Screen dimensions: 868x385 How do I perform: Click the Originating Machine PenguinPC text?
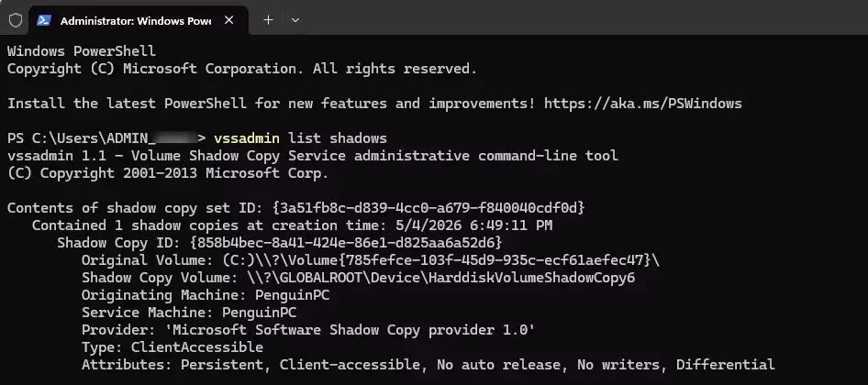[x=206, y=295]
